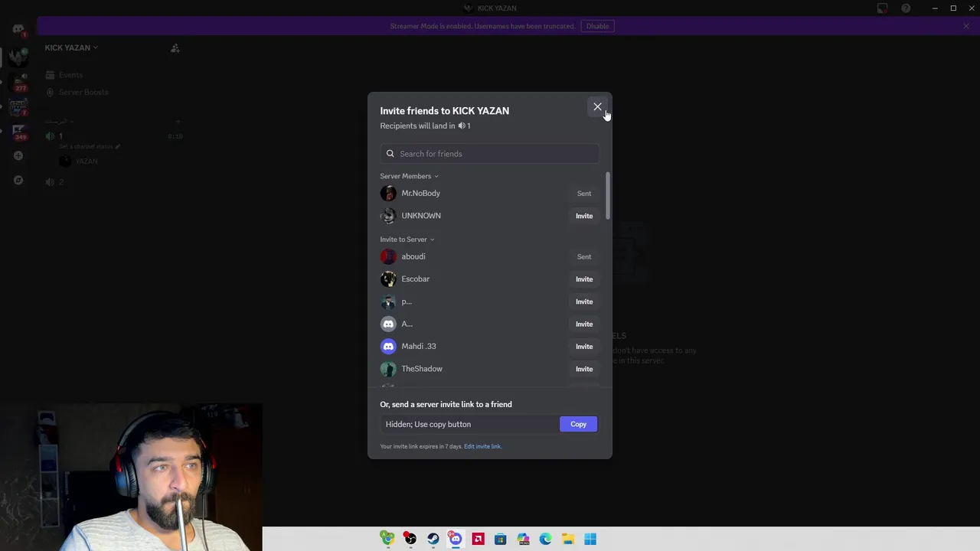Click Escobar's avatar
The width and height of the screenshot is (980, 551).
coord(388,279)
